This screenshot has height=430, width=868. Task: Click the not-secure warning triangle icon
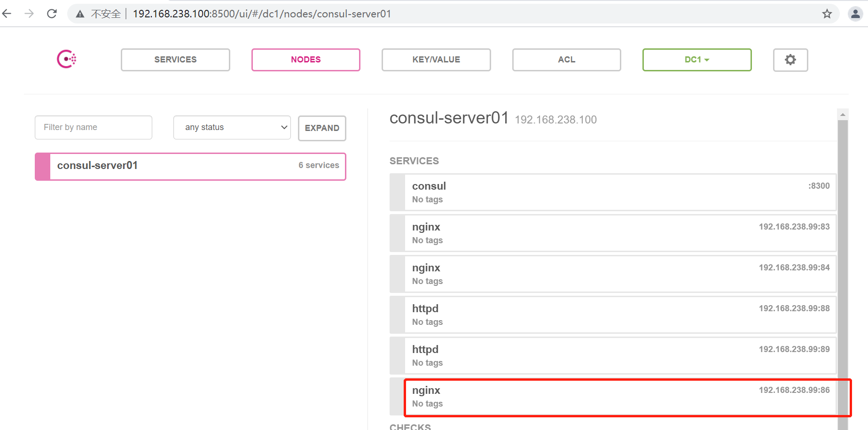(80, 14)
